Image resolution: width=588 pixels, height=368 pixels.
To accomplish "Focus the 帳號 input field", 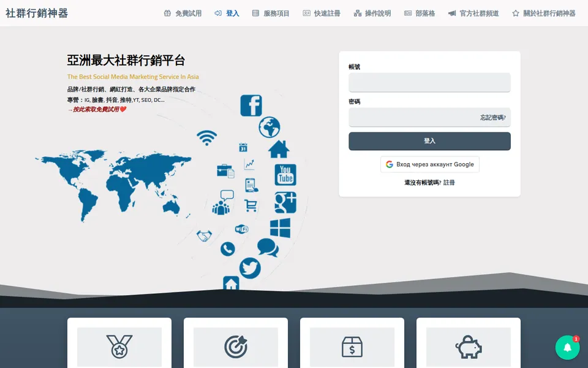I will 429,82.
